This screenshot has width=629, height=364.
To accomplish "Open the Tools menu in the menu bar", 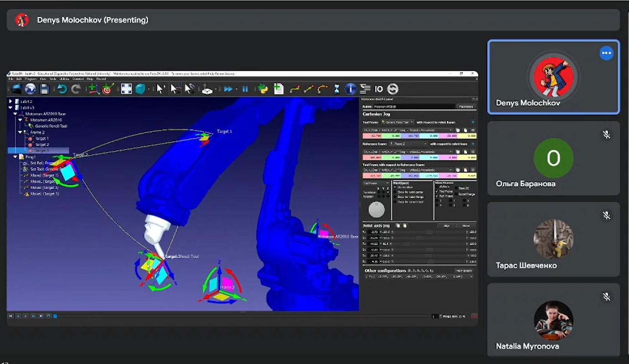I will 53,79.
